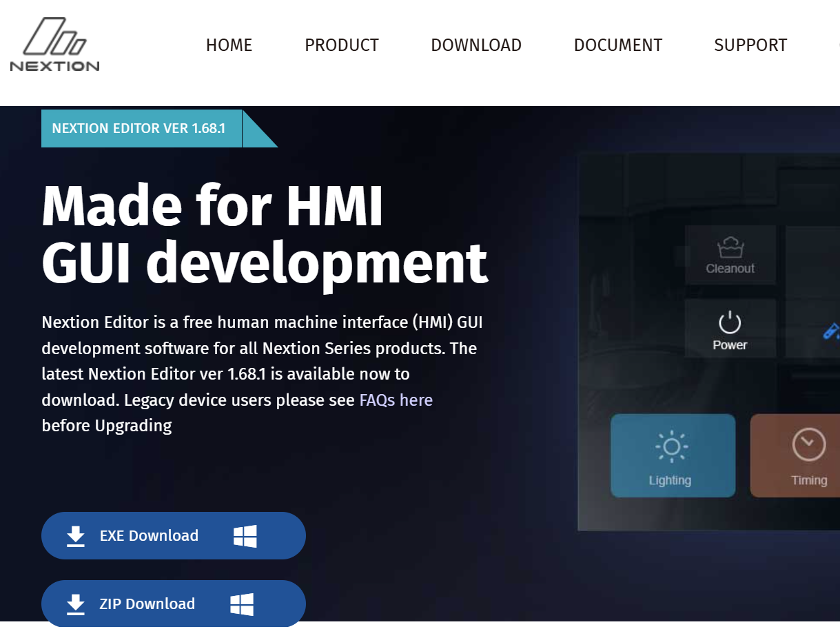This screenshot has height=629, width=840.
Task: Open the DOWNLOAD menu
Action: click(x=476, y=45)
